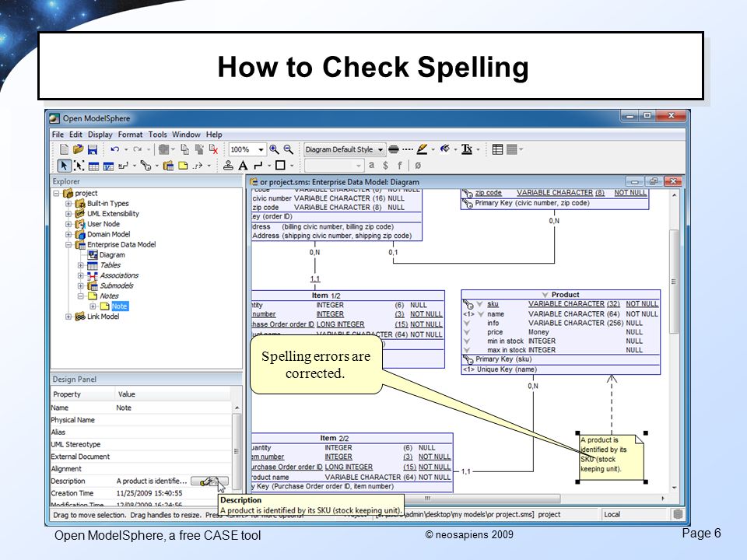747x560 pixels.
Task: Open the Help menu
Action: point(214,135)
